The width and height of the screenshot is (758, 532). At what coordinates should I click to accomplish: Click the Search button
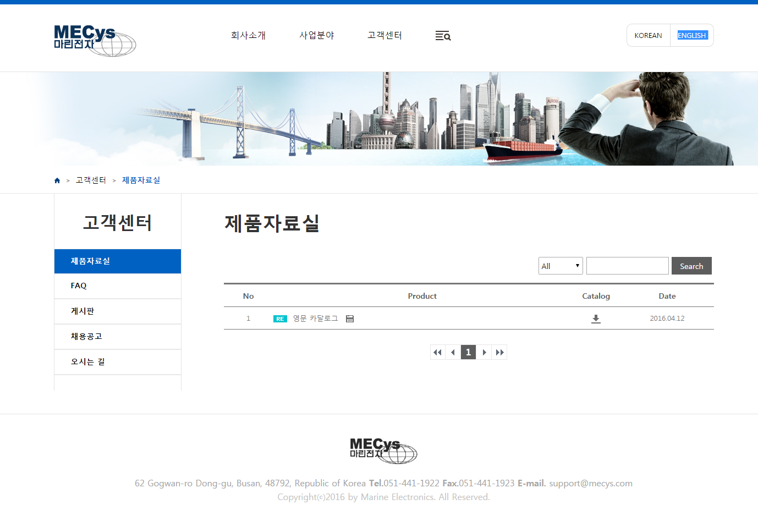click(691, 266)
